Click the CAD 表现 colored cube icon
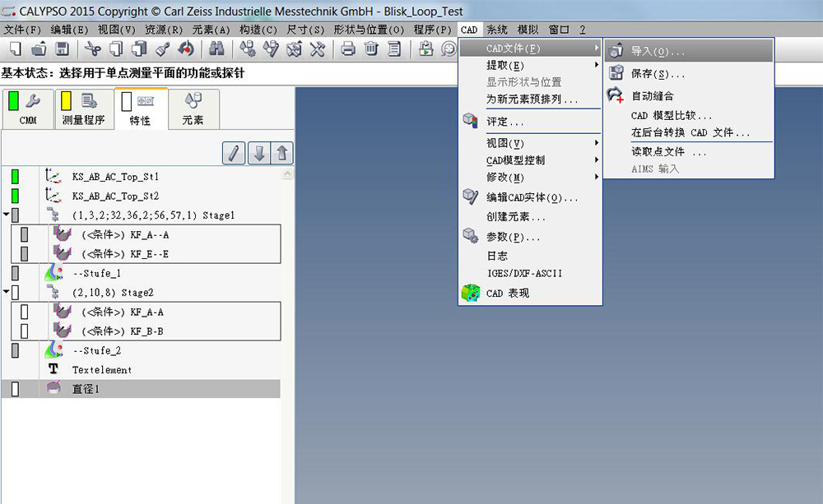Viewport: 823px width, 504px height. [471, 293]
